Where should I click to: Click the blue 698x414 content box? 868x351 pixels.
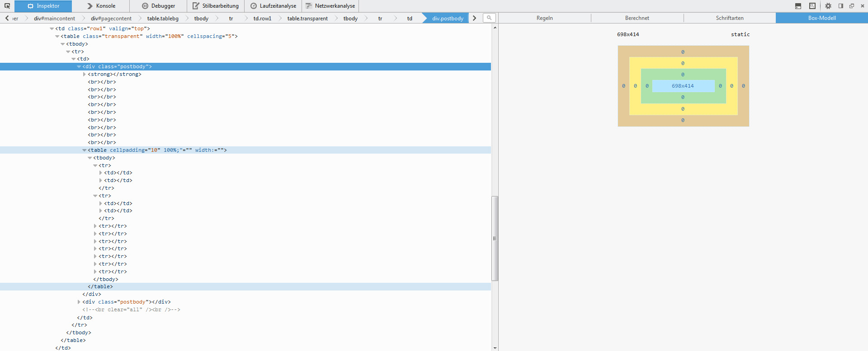coord(683,86)
